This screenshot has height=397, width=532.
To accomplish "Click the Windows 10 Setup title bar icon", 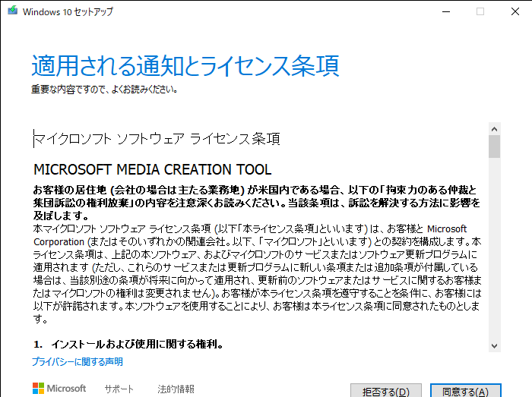I will point(13,11).
